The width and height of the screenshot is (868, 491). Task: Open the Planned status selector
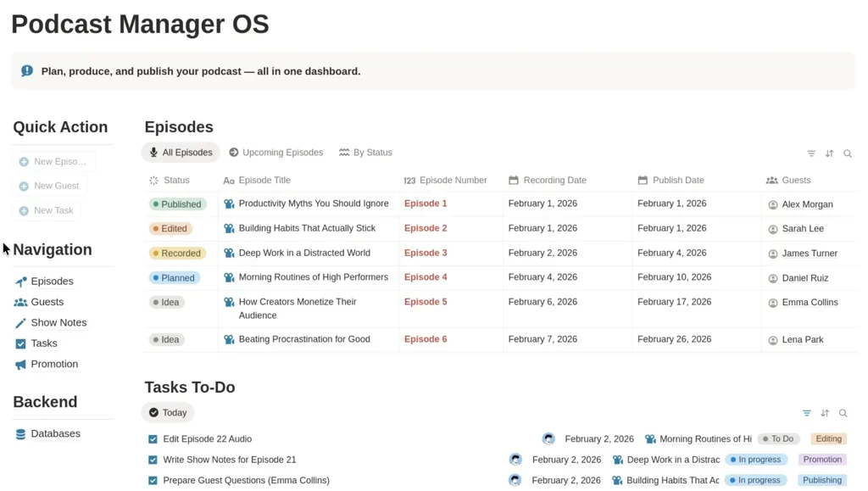click(x=174, y=277)
